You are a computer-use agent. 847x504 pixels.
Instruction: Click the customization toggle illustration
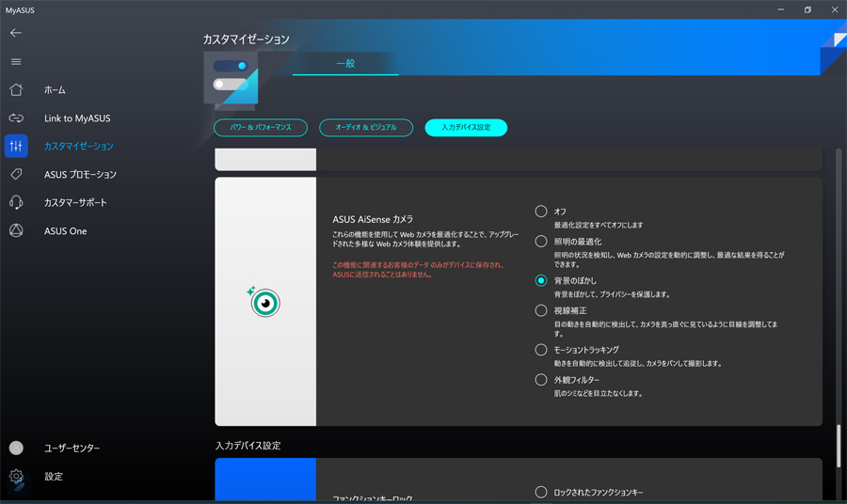pyautogui.click(x=231, y=78)
